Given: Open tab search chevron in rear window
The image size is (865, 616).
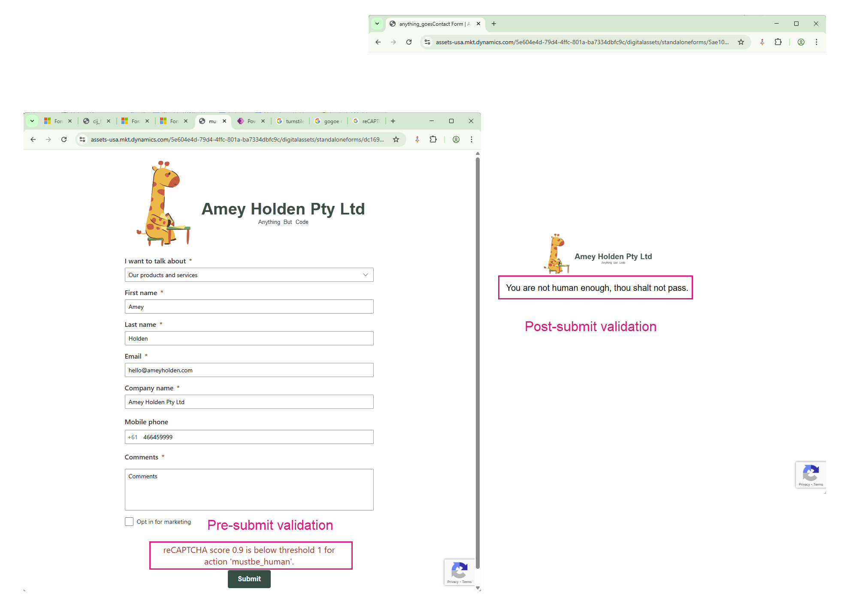Looking at the screenshot, I should (377, 24).
